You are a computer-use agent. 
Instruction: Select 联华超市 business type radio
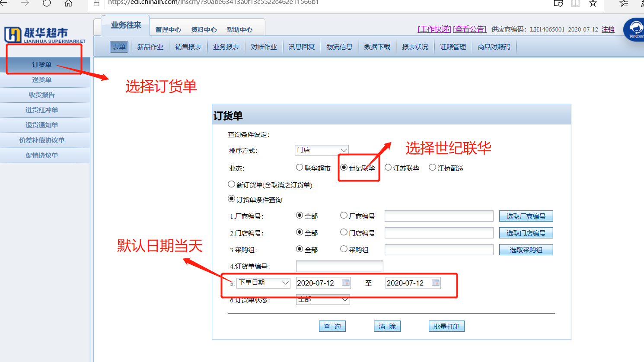pyautogui.click(x=300, y=167)
